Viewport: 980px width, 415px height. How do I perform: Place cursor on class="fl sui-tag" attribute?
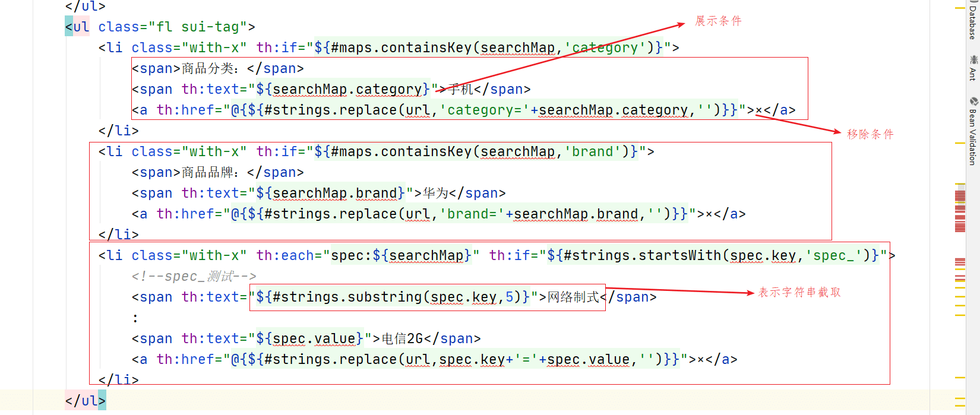176,27
